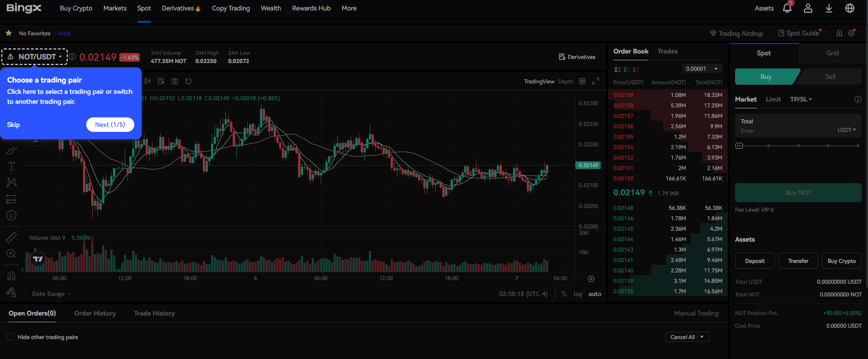Take chart snapshot with camera icon

click(175, 81)
